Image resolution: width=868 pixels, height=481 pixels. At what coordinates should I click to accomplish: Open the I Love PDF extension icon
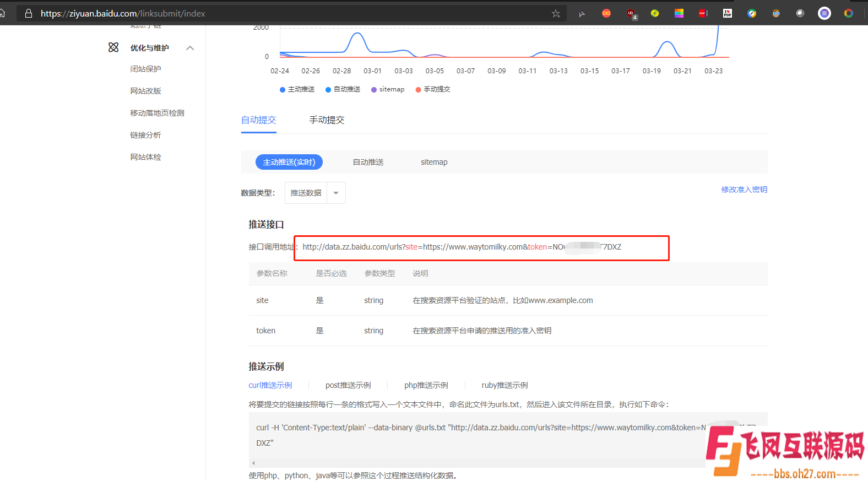click(x=728, y=13)
